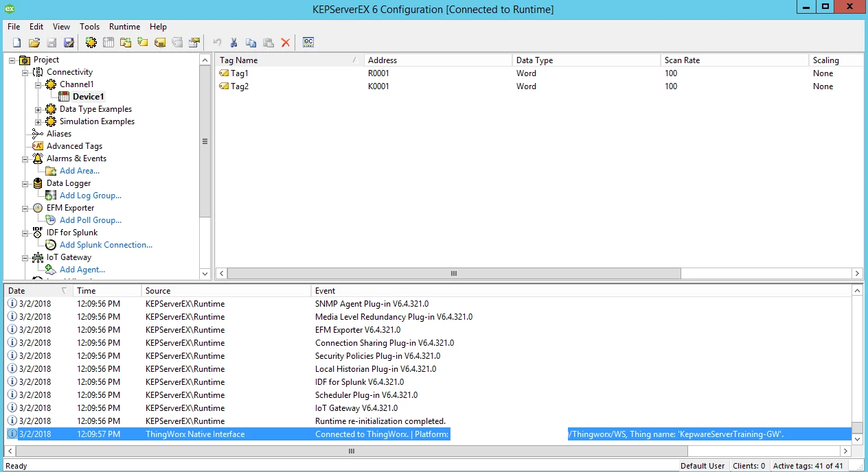868x472 pixels.
Task: Click the IoT Gateway tree icon
Action: pos(38,257)
